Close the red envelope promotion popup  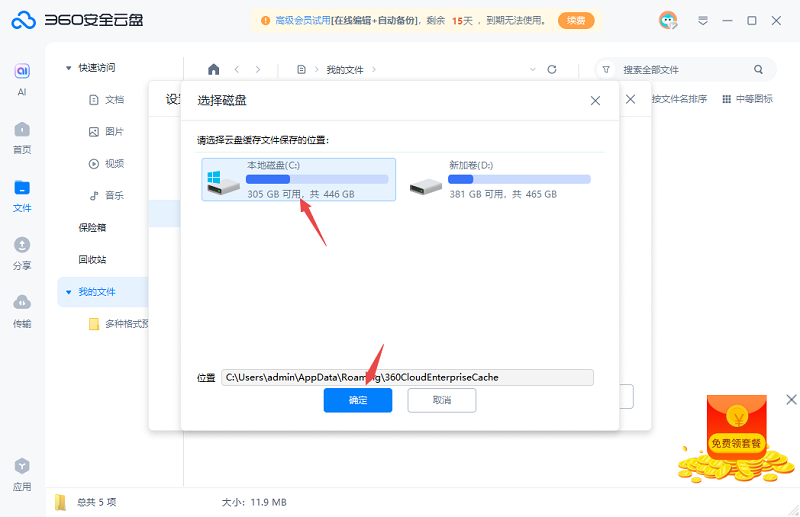pos(791,400)
